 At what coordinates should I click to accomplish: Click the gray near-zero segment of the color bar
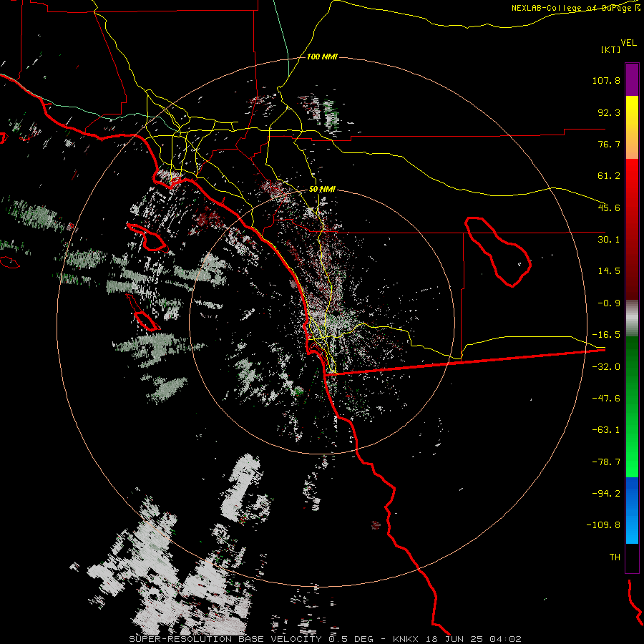tap(632, 318)
